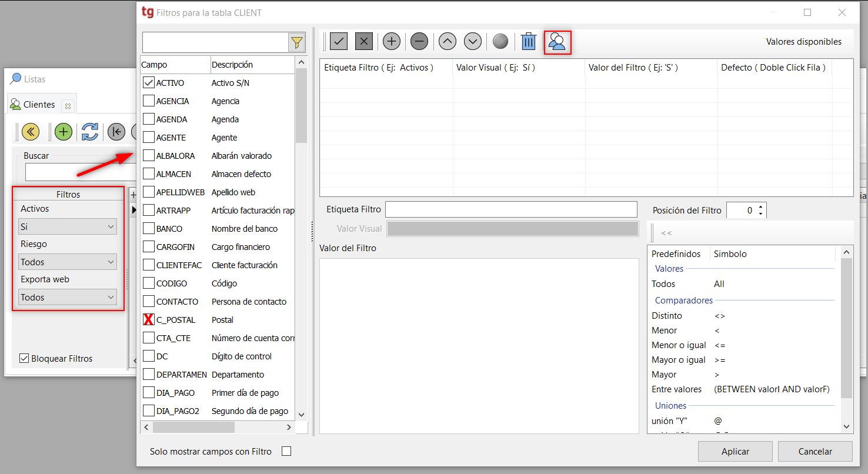This screenshot has width=868, height=474.
Task: Click Predefinidos list vertical scrollbar thumb
Action: (x=847, y=328)
